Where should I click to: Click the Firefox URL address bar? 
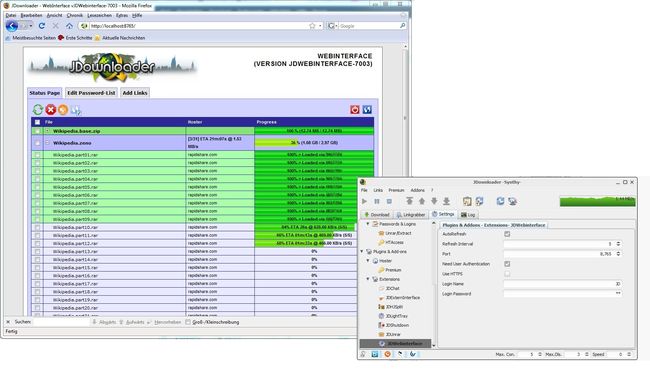click(x=199, y=26)
